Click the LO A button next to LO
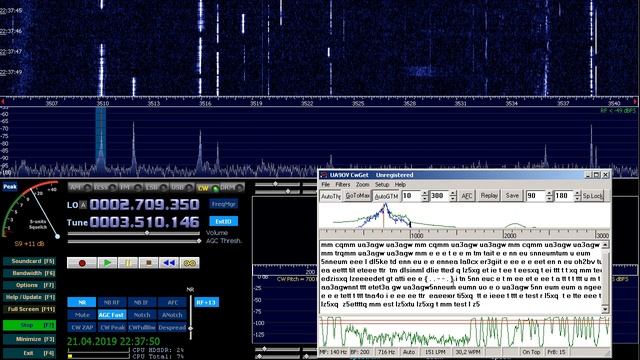 click(83, 205)
